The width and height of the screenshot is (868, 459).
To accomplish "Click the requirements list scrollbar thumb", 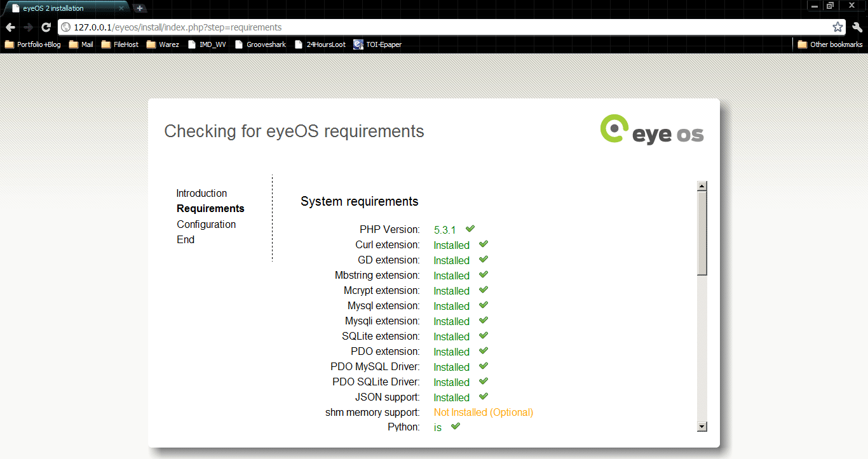I will pyautogui.click(x=702, y=233).
